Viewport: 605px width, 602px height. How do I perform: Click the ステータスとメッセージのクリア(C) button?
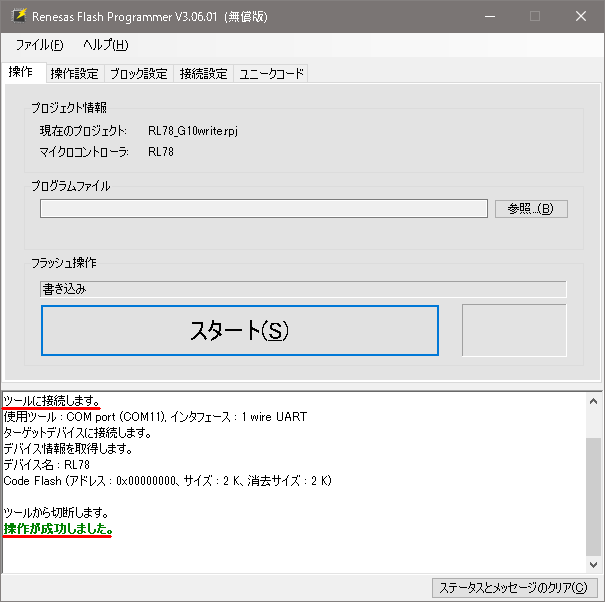point(514,588)
